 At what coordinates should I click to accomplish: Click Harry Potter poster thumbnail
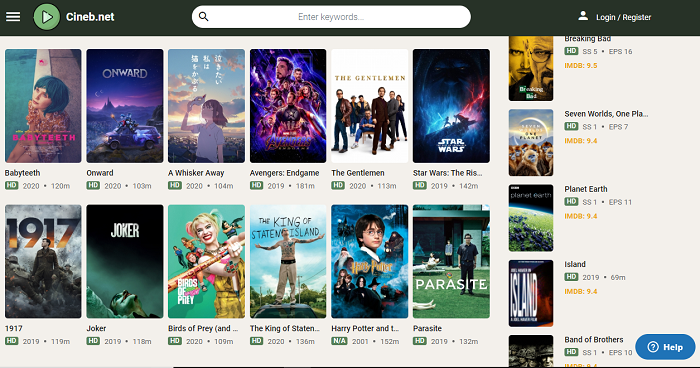tap(370, 261)
